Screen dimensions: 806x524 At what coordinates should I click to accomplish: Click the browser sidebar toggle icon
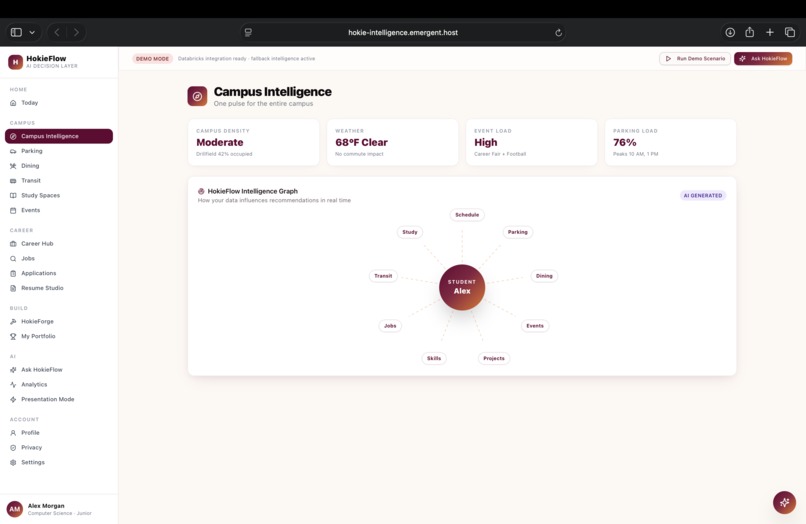click(16, 32)
